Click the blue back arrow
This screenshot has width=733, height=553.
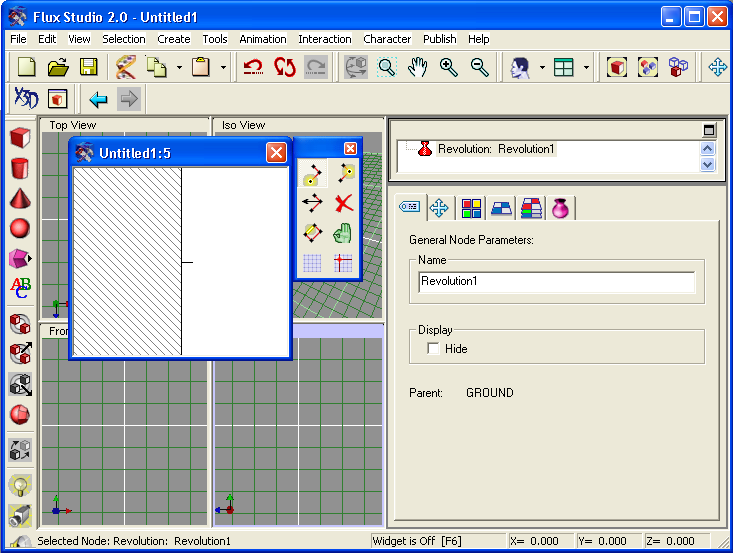click(98, 99)
